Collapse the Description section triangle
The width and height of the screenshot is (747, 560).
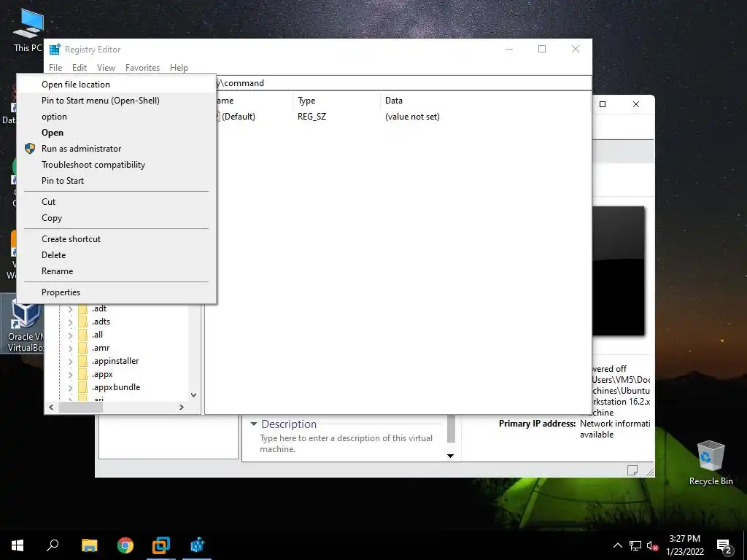click(x=253, y=424)
